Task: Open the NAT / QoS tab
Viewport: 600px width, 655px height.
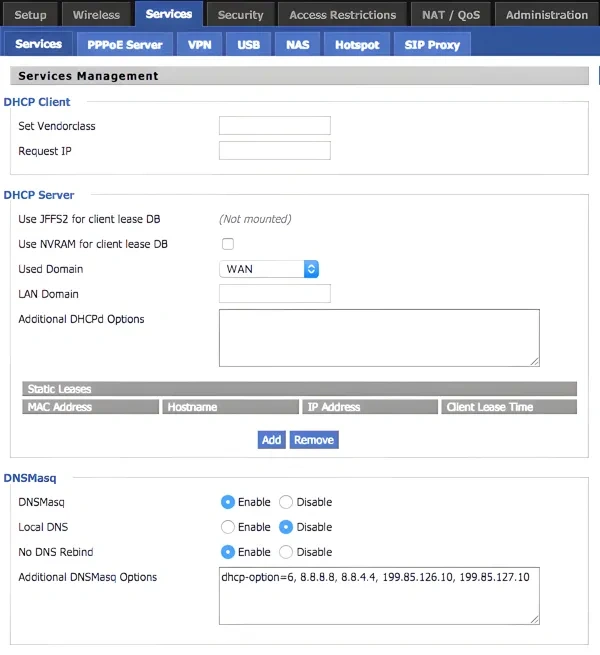Action: [451, 15]
